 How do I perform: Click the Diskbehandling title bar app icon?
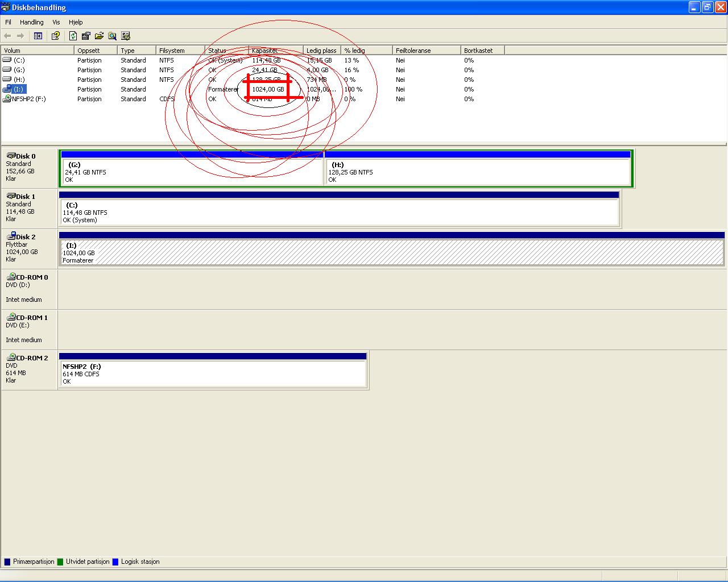coord(6,7)
